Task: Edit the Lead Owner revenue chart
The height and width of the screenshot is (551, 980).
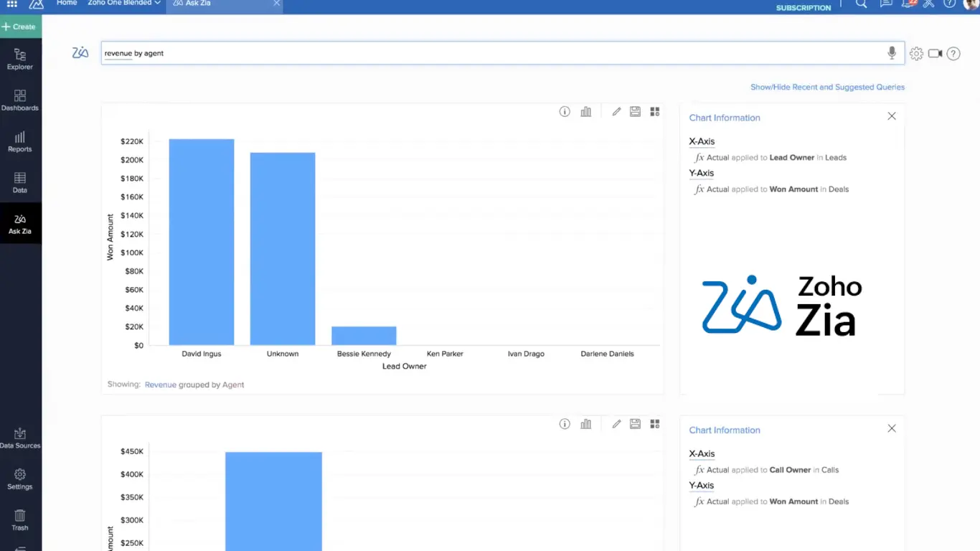Action: [616, 112]
